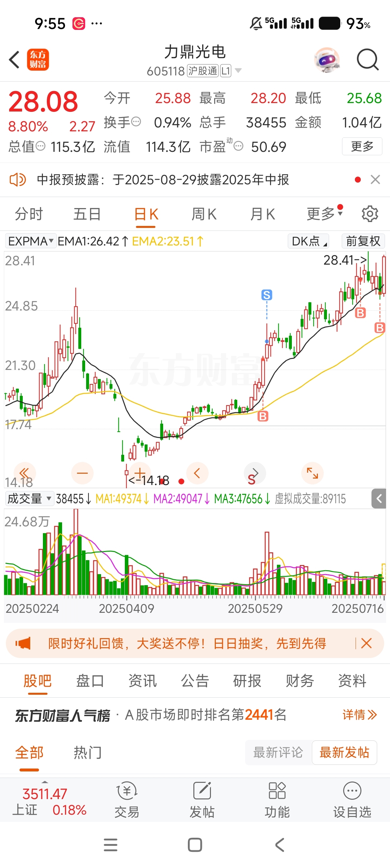
Task: Tap the 总值 info icon
Action: click(40, 146)
